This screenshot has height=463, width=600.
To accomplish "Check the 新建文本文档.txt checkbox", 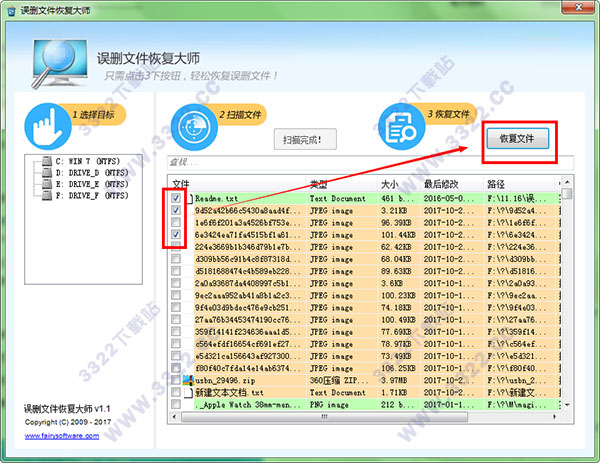I will (x=176, y=392).
